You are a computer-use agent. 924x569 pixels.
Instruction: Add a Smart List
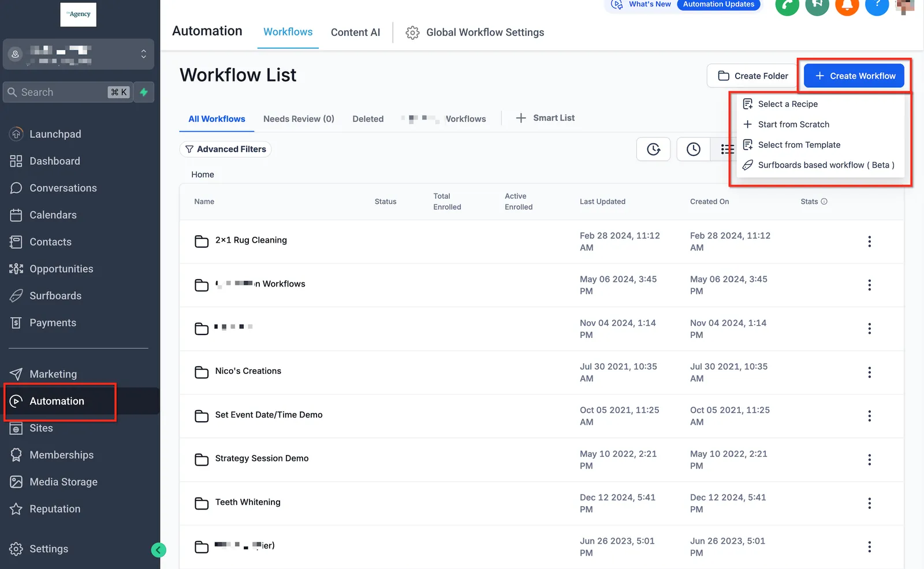click(x=545, y=118)
